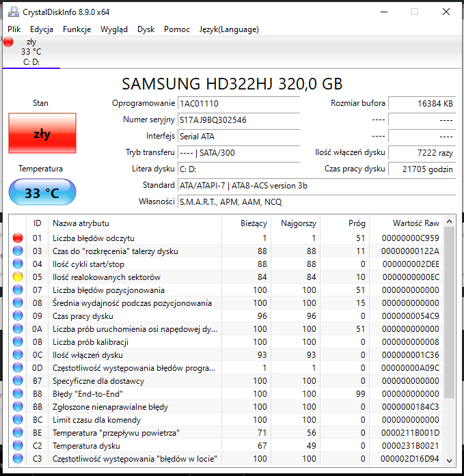Click the blue status icon for attribute 0B
This screenshot has width=464, height=476.
(18, 341)
